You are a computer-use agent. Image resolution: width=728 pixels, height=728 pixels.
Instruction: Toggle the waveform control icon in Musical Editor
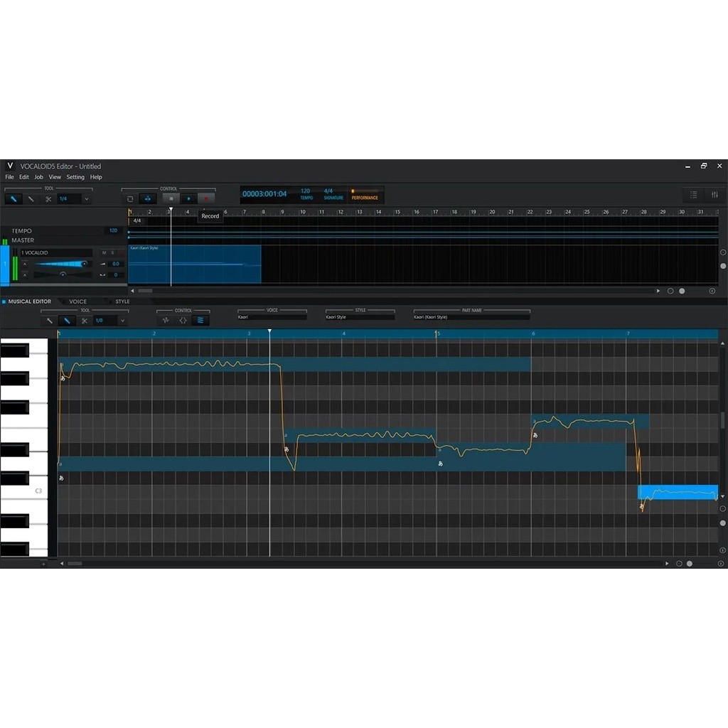(x=166, y=321)
